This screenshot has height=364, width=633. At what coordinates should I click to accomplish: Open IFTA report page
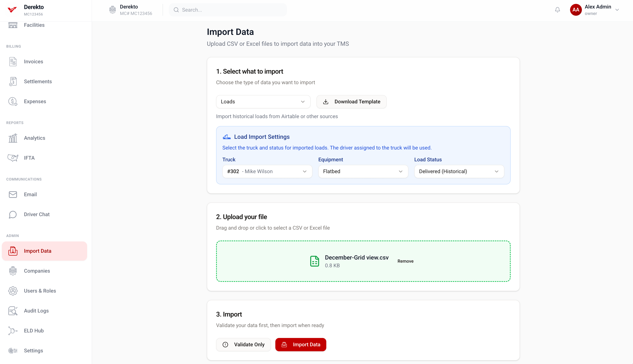coord(29,158)
